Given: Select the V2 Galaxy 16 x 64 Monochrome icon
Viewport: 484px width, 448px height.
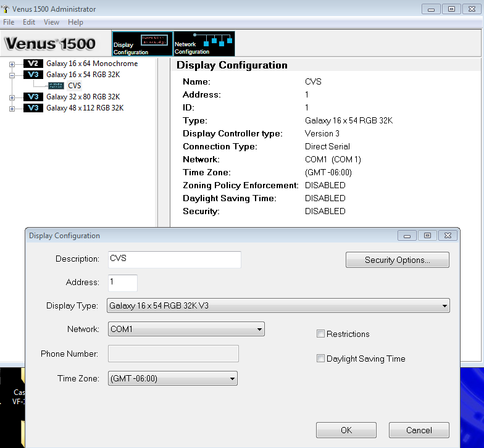Looking at the screenshot, I should pyautogui.click(x=33, y=64).
